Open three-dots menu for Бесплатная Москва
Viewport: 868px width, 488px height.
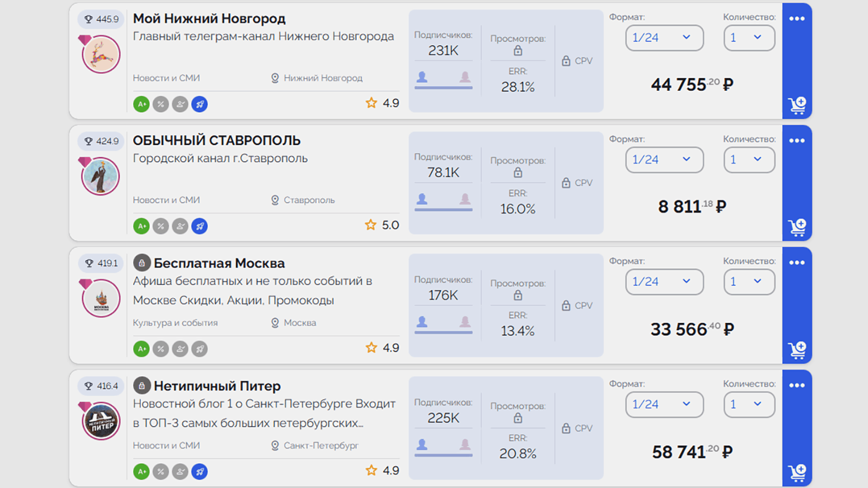[797, 263]
